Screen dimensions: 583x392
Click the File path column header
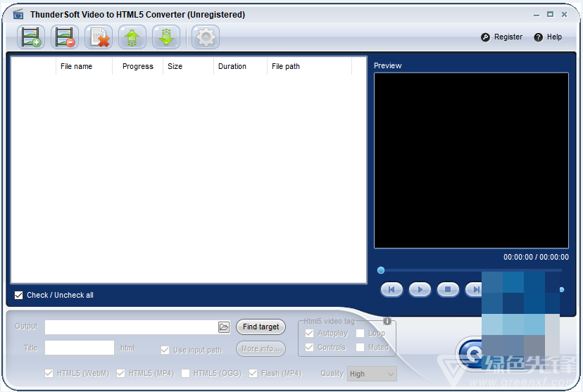309,66
